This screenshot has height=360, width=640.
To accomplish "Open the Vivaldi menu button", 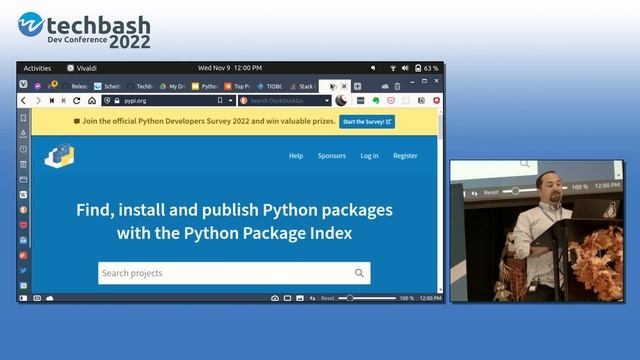I will tap(23, 84).
